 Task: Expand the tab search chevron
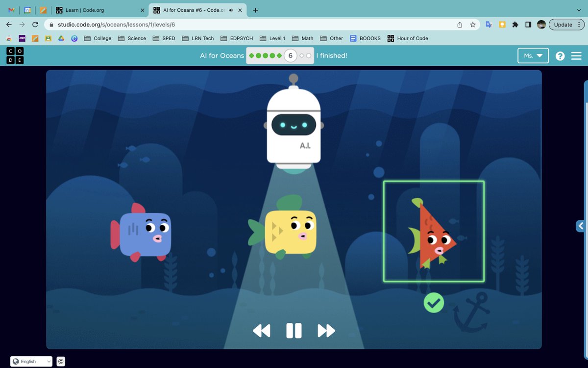pos(579,10)
